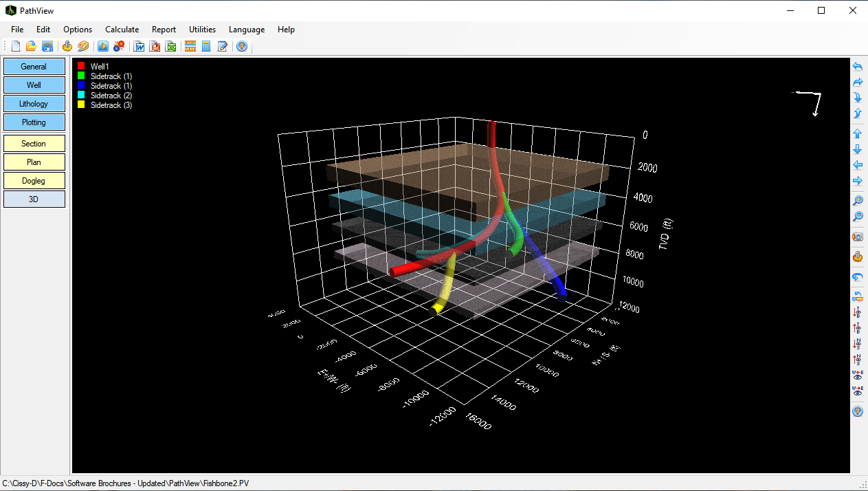The width and height of the screenshot is (868, 491).
Task: Click the zoom in magnifier icon
Action: (858, 201)
